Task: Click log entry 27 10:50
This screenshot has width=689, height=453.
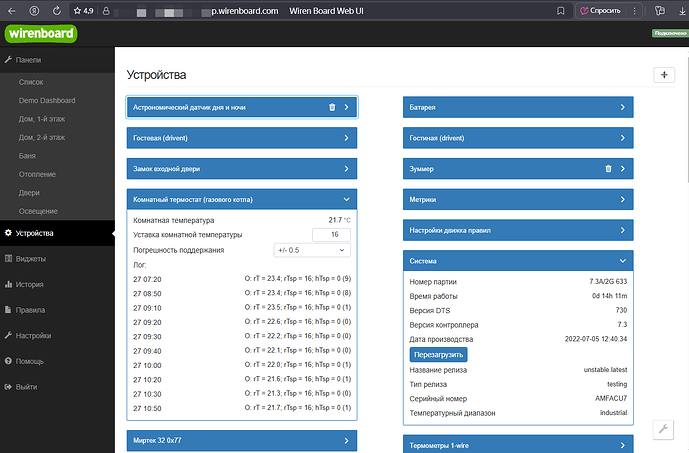Action: 147,409
